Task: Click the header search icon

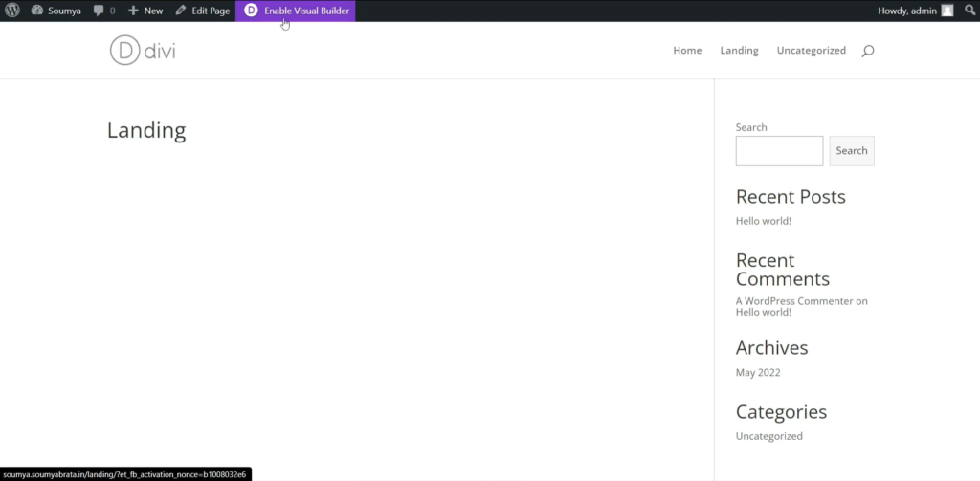Action: [x=867, y=52]
